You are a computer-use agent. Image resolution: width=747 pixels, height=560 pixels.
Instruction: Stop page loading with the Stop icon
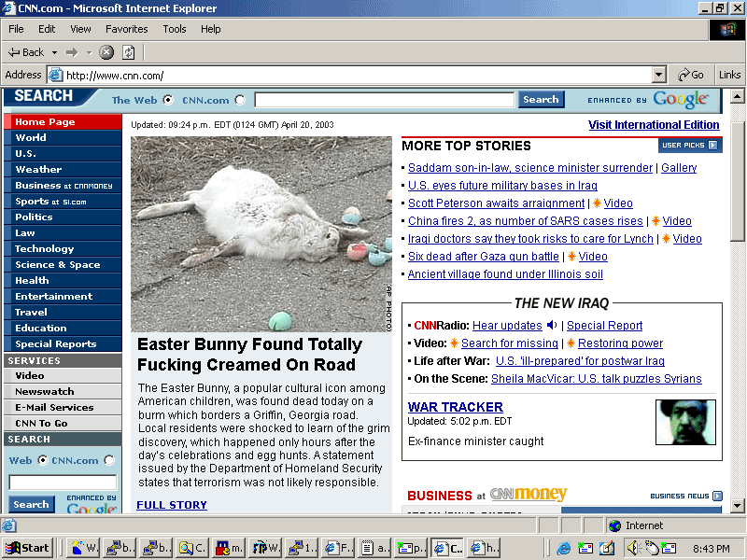pyautogui.click(x=106, y=52)
